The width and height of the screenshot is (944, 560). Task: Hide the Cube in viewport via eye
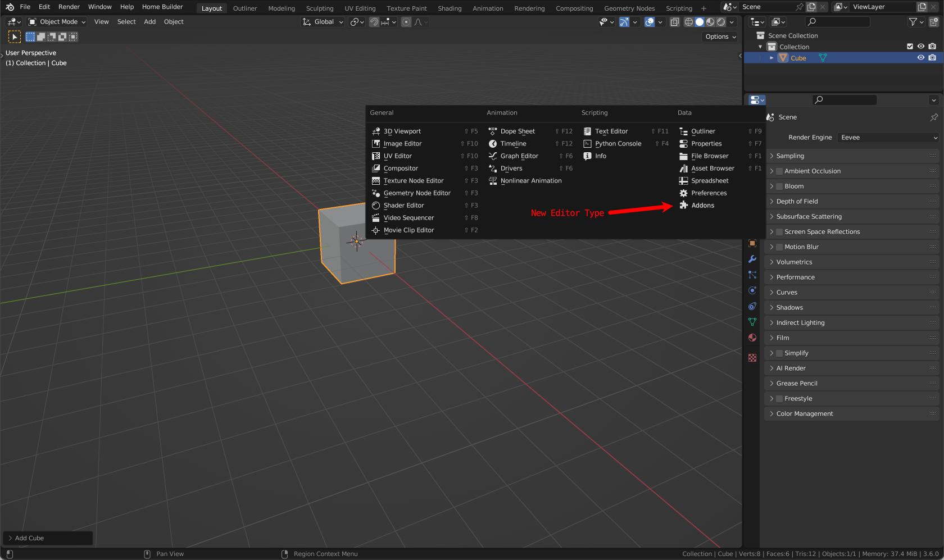point(921,58)
